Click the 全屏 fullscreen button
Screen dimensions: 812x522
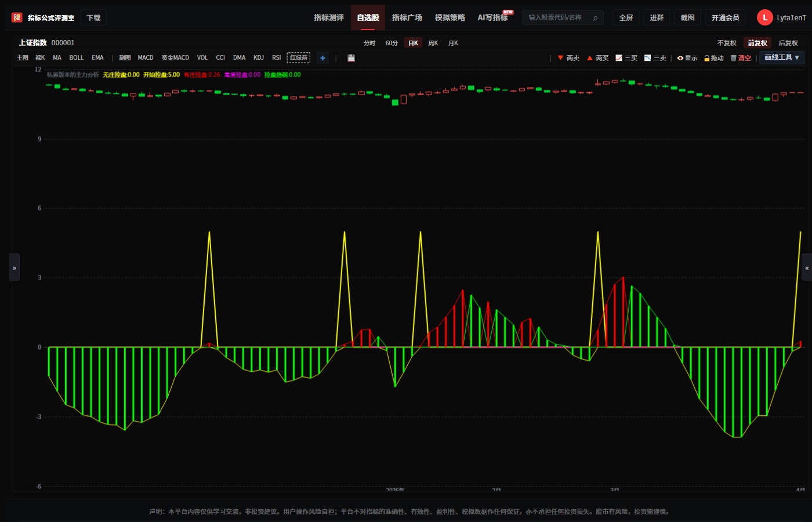click(x=626, y=18)
